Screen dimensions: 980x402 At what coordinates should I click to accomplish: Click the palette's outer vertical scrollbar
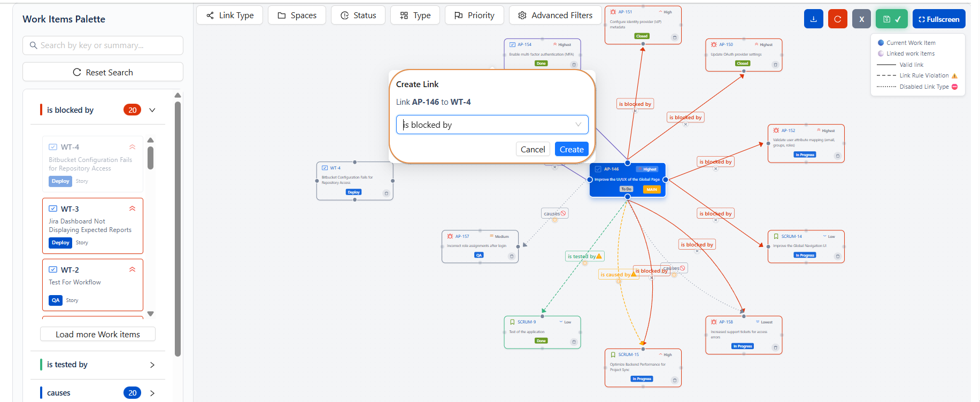[x=178, y=230]
